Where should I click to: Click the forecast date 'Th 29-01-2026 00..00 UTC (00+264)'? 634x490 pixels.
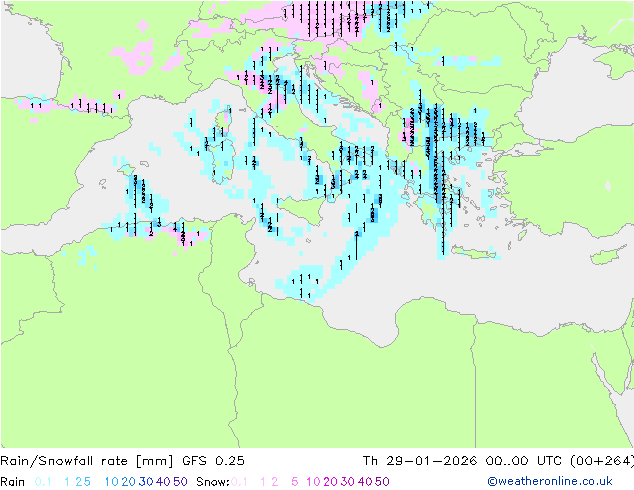(498, 460)
